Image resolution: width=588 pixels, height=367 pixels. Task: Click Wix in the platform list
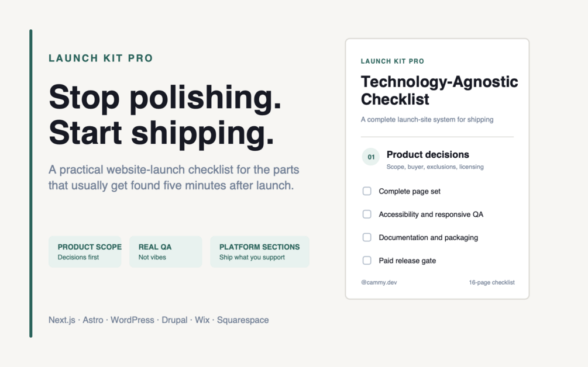(202, 320)
